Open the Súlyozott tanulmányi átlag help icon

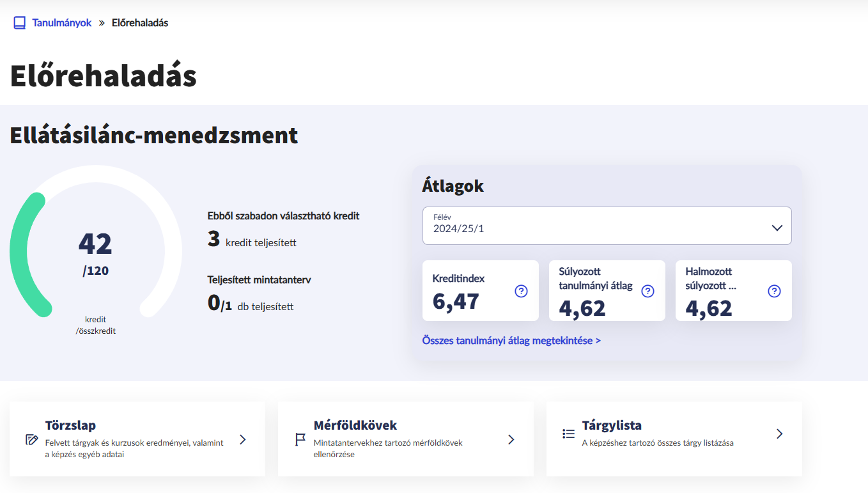pos(647,291)
